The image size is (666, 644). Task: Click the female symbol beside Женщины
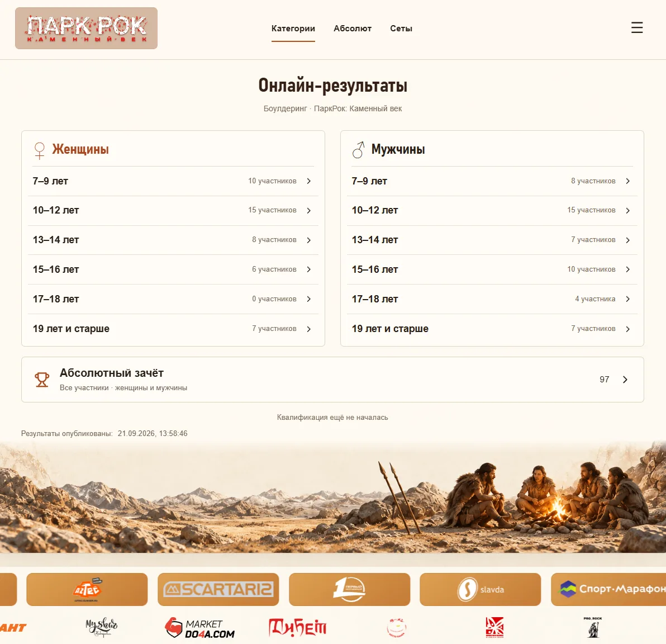(40, 150)
